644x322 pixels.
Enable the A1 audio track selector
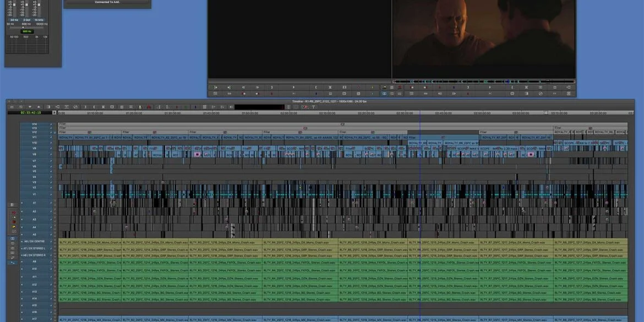click(34, 203)
